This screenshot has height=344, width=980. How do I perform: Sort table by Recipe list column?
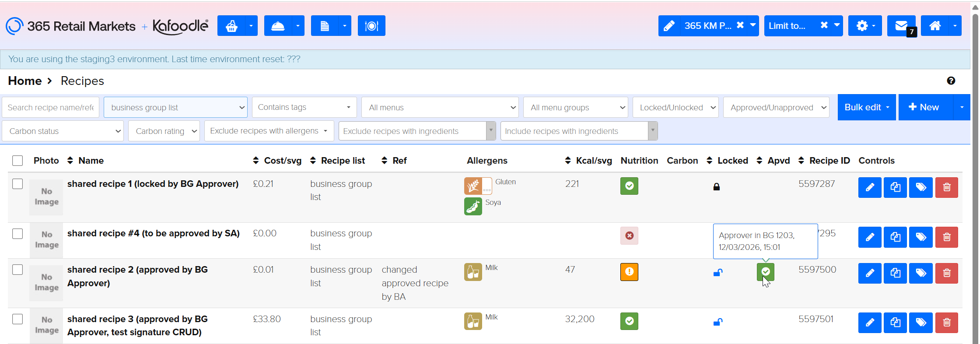pyautogui.click(x=337, y=161)
